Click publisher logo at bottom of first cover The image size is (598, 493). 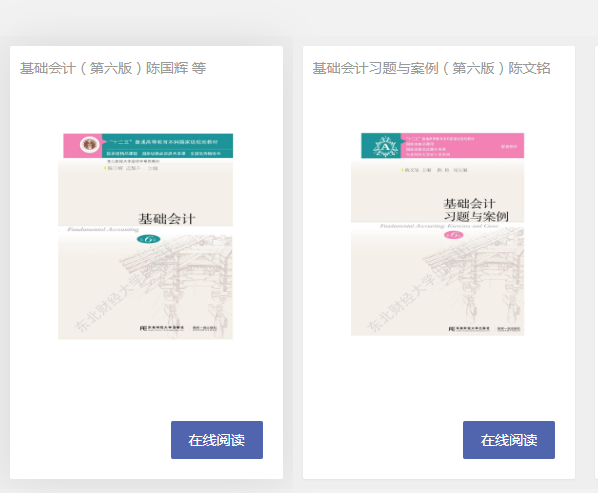click(162, 328)
